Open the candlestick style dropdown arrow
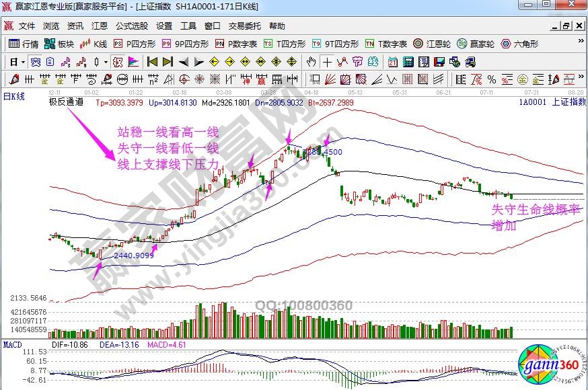Image resolution: width=588 pixels, height=390 pixels. tap(106, 62)
